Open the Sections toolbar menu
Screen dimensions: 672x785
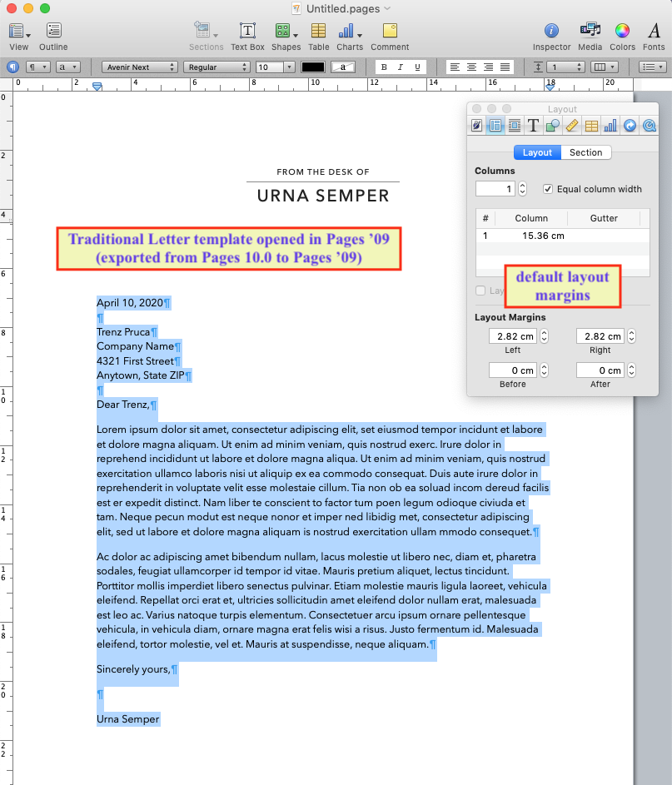pos(206,37)
